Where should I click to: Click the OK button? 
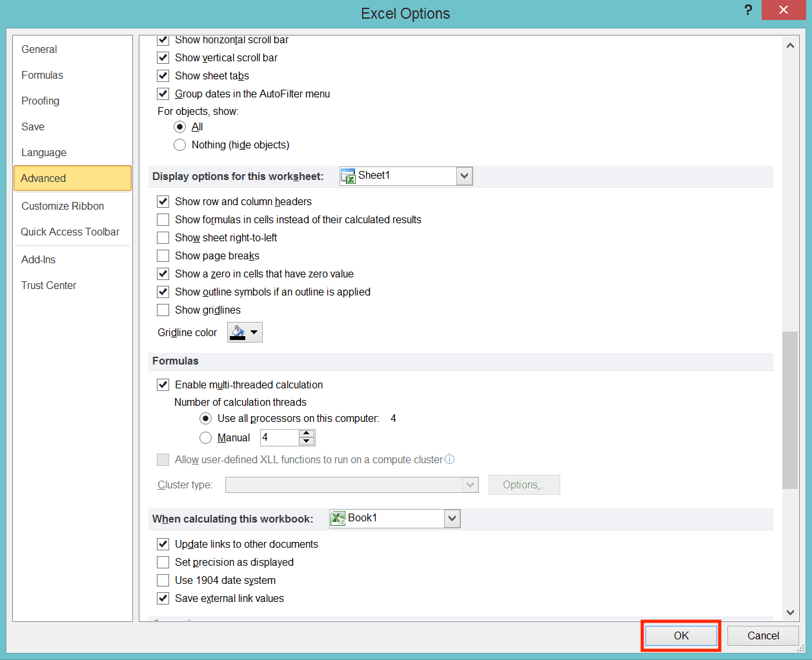click(x=681, y=635)
